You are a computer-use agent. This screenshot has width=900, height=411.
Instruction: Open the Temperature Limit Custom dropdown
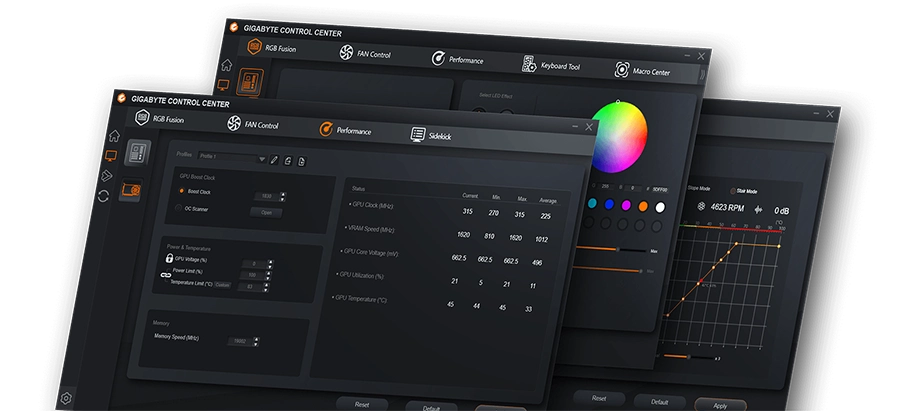(x=222, y=285)
